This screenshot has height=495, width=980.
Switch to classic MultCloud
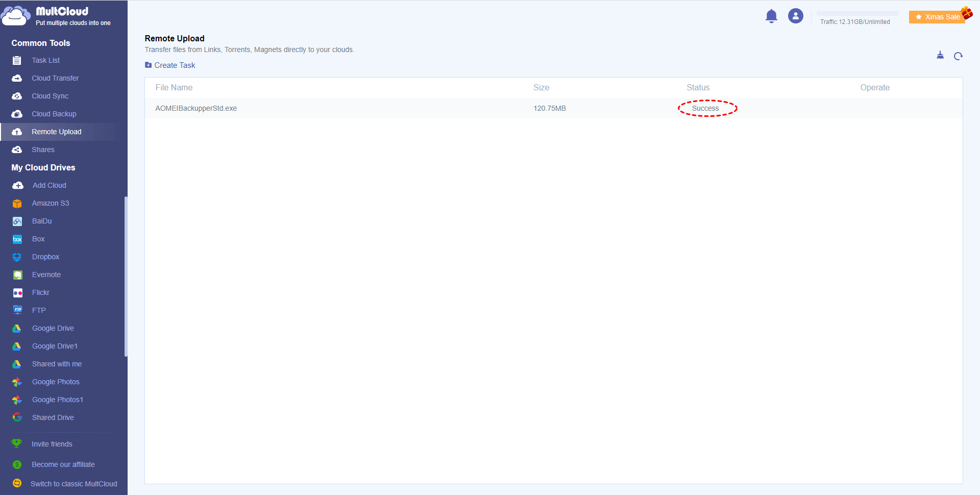(x=74, y=484)
